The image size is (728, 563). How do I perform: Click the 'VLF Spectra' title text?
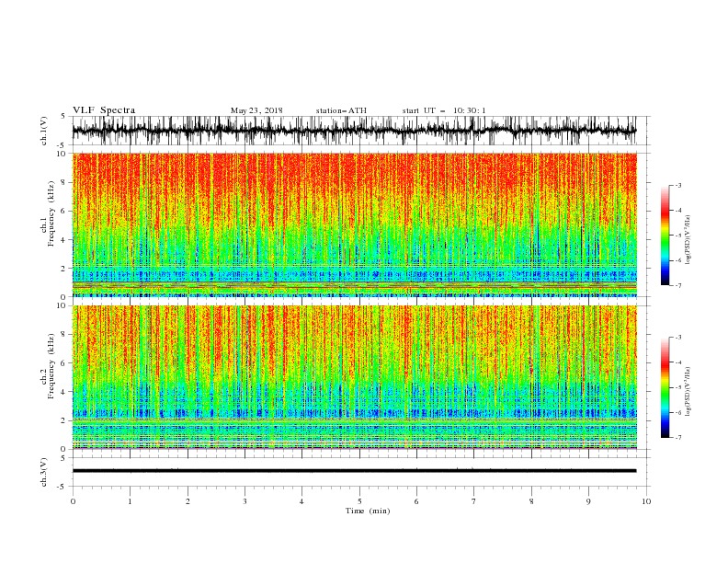[x=104, y=110]
